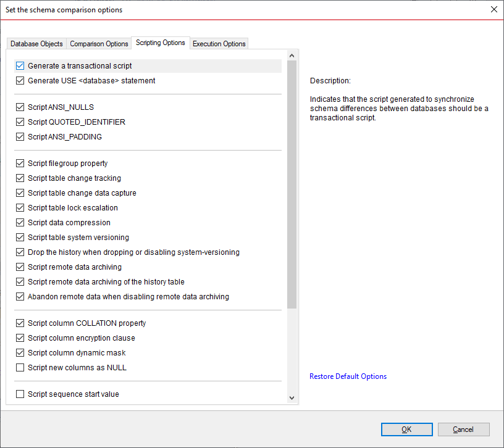Screen dimensions: 504x448
Task: Click Restore Default Options link
Action: [348, 376]
